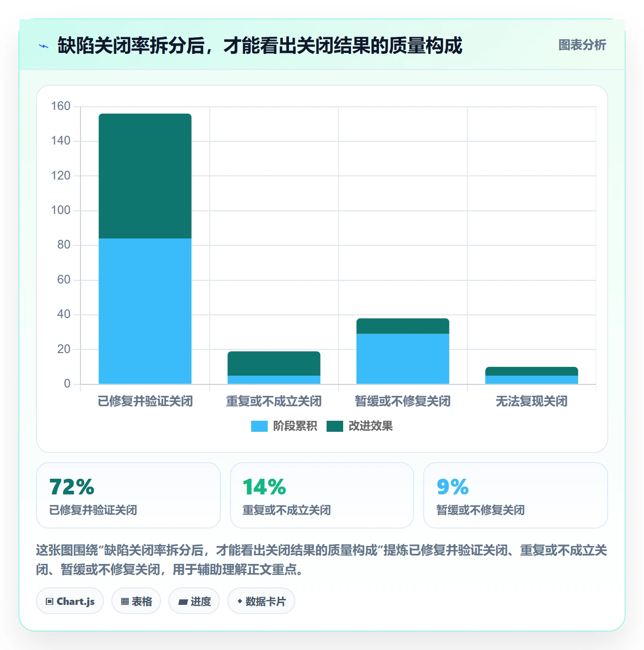Toggle the 阶段累积 legend item
Viewport: 644px width, 650px height.
284,426
